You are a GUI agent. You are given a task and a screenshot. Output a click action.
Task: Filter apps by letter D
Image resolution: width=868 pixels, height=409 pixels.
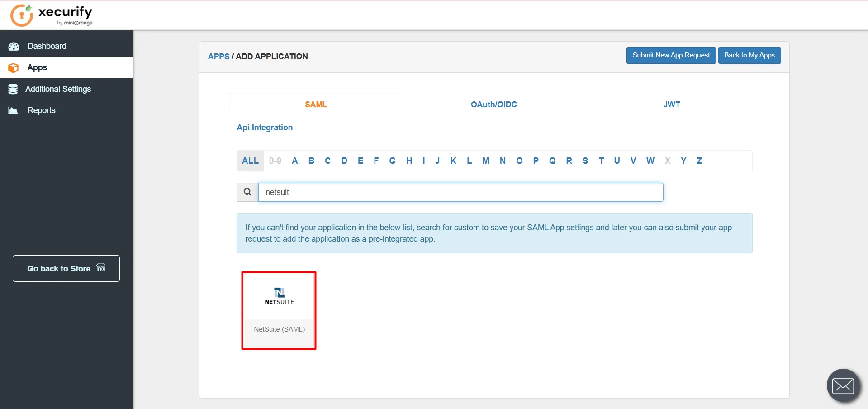tap(344, 161)
